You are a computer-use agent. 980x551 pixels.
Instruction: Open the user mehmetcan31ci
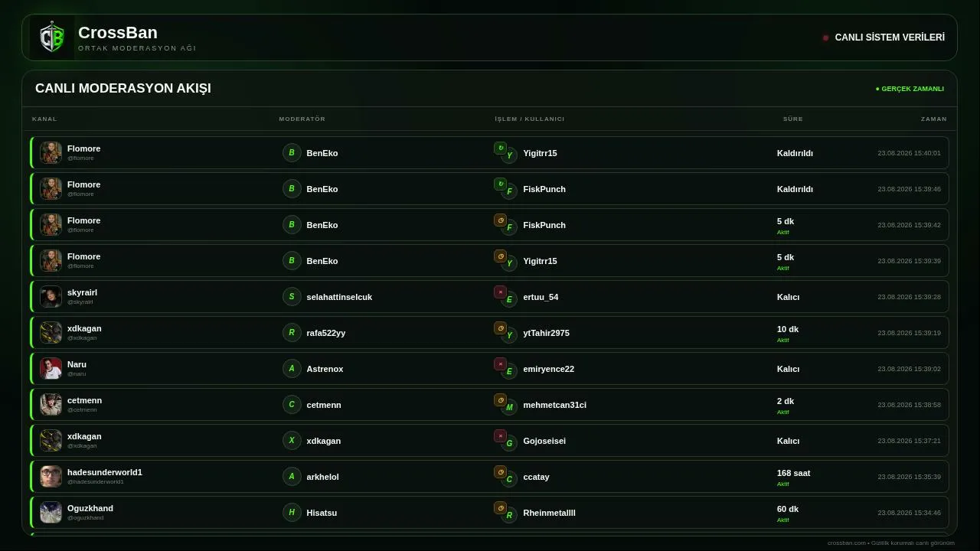pos(554,405)
